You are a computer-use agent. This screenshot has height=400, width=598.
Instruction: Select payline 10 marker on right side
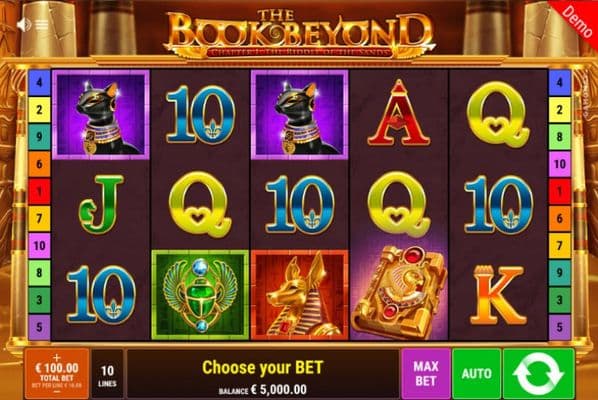pos(559,164)
